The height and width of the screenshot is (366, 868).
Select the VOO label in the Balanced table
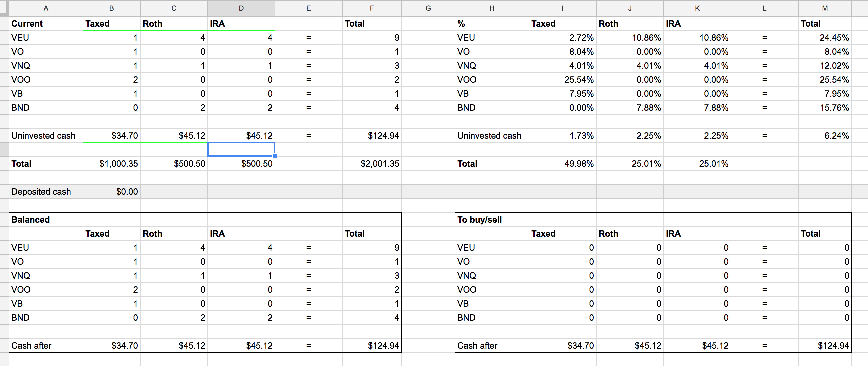tap(21, 289)
